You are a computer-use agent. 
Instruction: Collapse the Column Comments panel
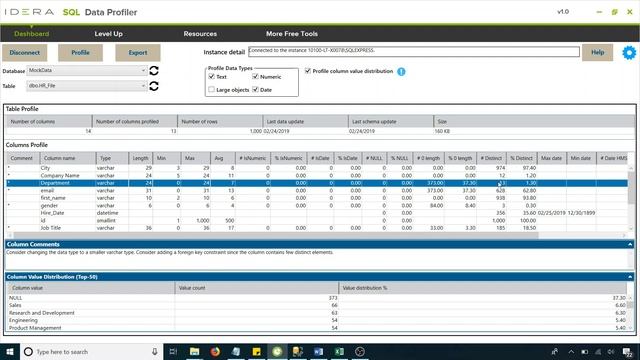tap(630, 244)
